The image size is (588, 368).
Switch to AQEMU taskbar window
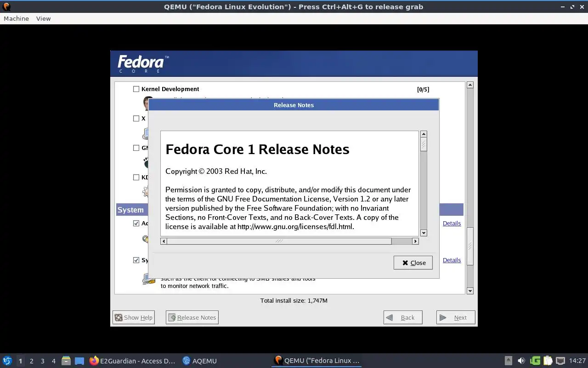pyautogui.click(x=200, y=361)
